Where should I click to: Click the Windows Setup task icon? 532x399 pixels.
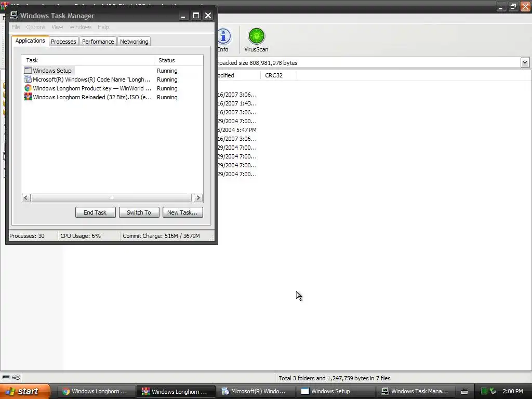[x=28, y=71]
